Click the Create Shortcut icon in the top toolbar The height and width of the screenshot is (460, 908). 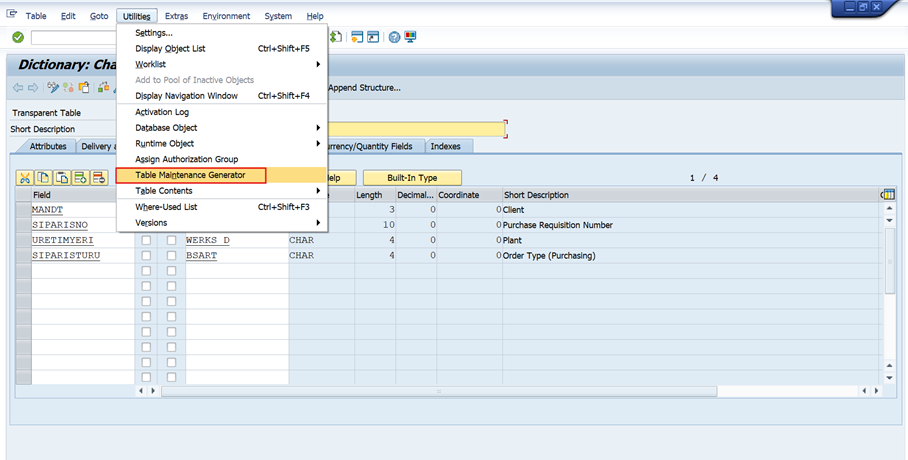(373, 37)
